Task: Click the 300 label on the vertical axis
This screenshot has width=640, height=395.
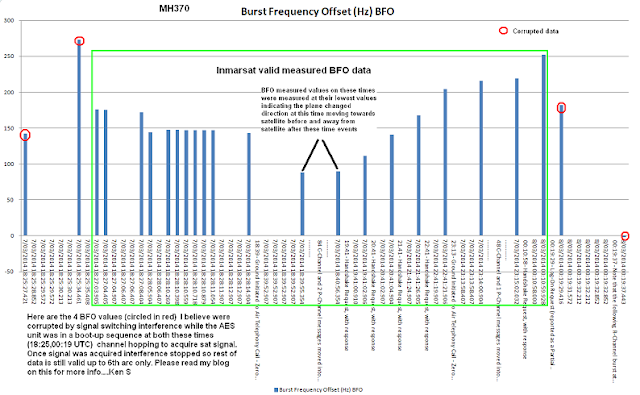Action: 9,20
